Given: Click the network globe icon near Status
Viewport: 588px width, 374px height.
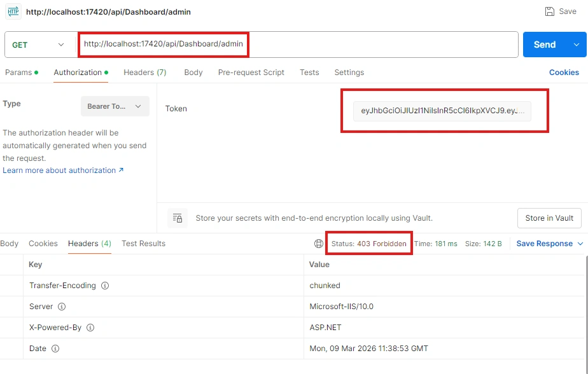Looking at the screenshot, I should pos(318,244).
